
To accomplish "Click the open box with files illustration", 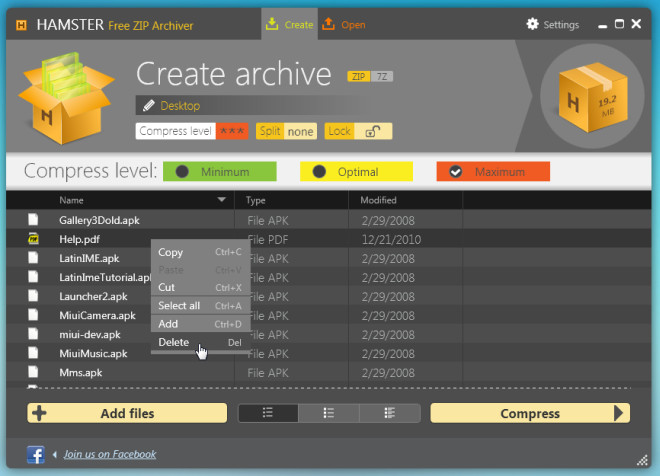I will coord(66,98).
